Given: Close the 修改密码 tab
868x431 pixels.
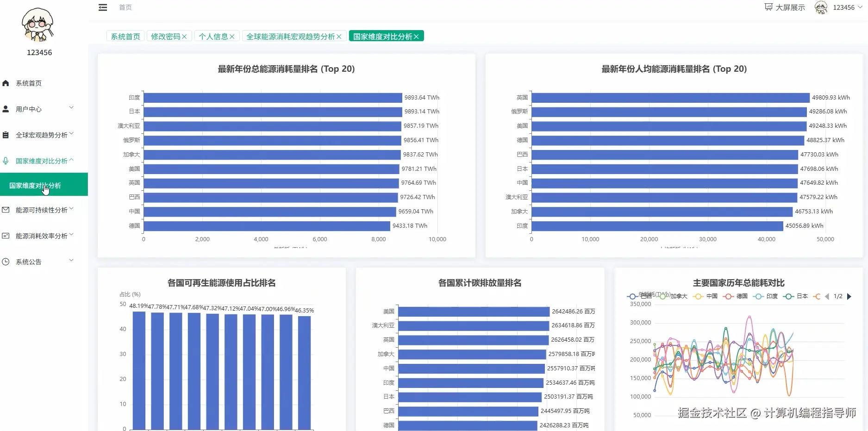Looking at the screenshot, I should 185,36.
